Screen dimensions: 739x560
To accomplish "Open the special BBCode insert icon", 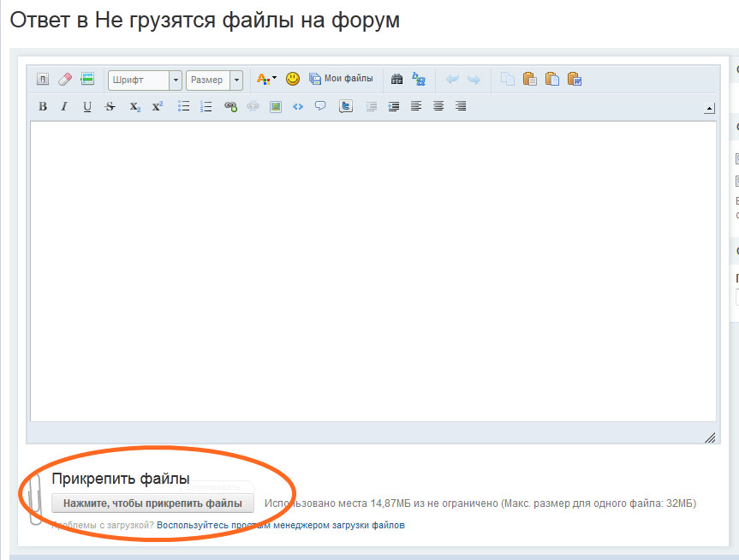I will point(87,79).
